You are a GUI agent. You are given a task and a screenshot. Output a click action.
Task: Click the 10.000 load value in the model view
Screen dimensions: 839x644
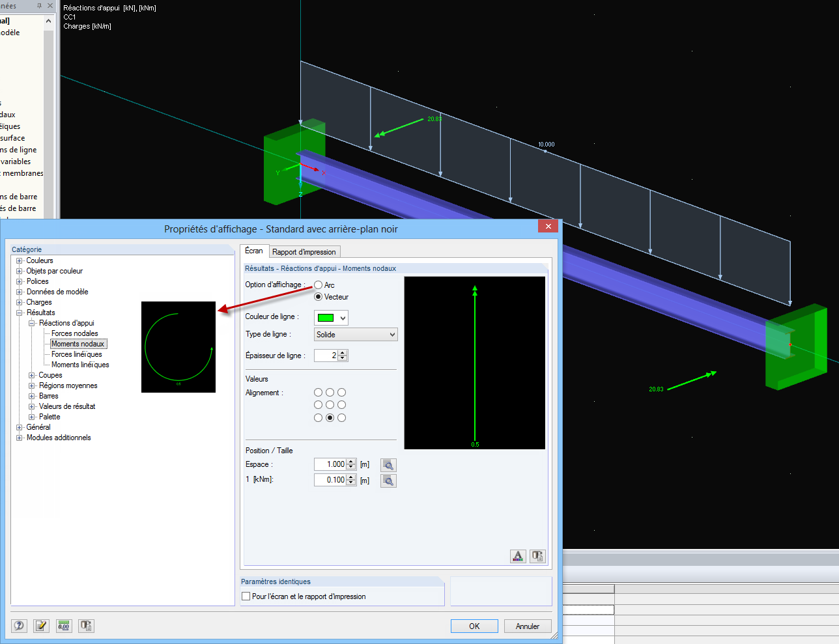coord(547,145)
